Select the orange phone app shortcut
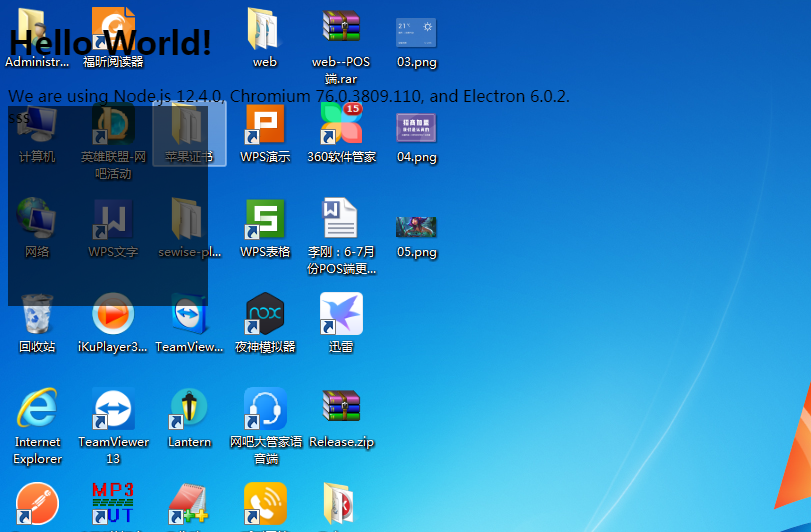Screen dimensions: 811x532 tap(265, 504)
